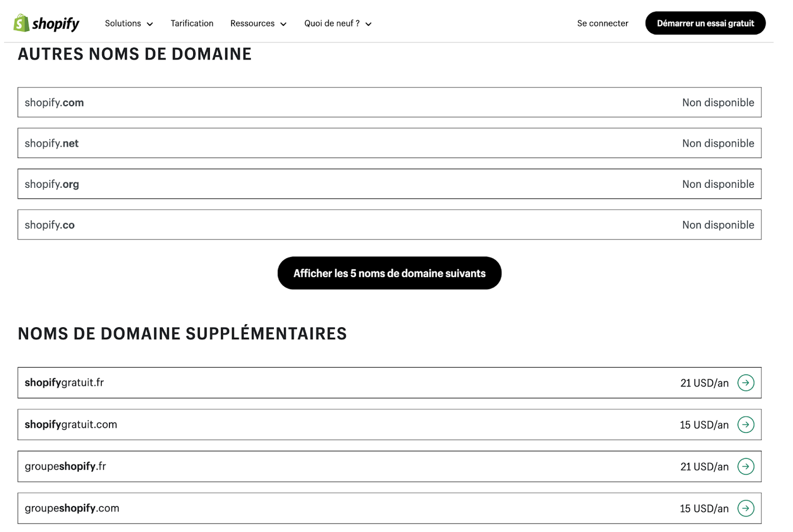Screen dimensions: 793x532
Task: Open the Quoi de neuf ? menu
Action: [x=338, y=23]
